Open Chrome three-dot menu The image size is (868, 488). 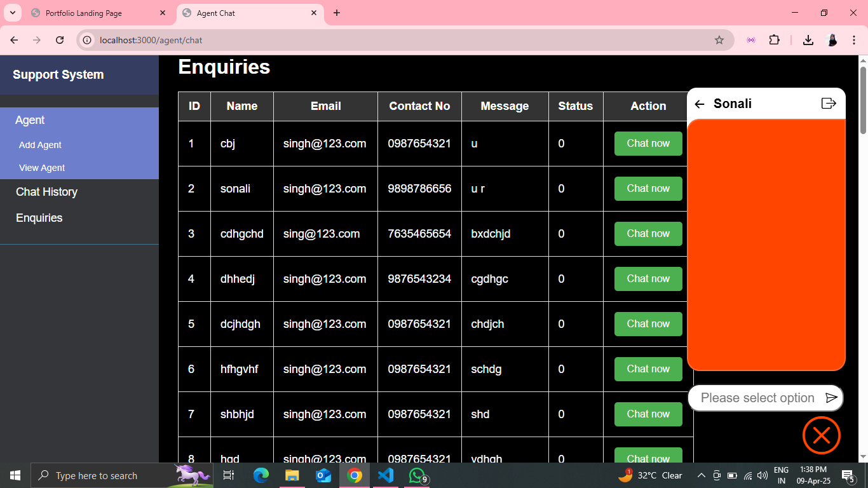pos(854,40)
